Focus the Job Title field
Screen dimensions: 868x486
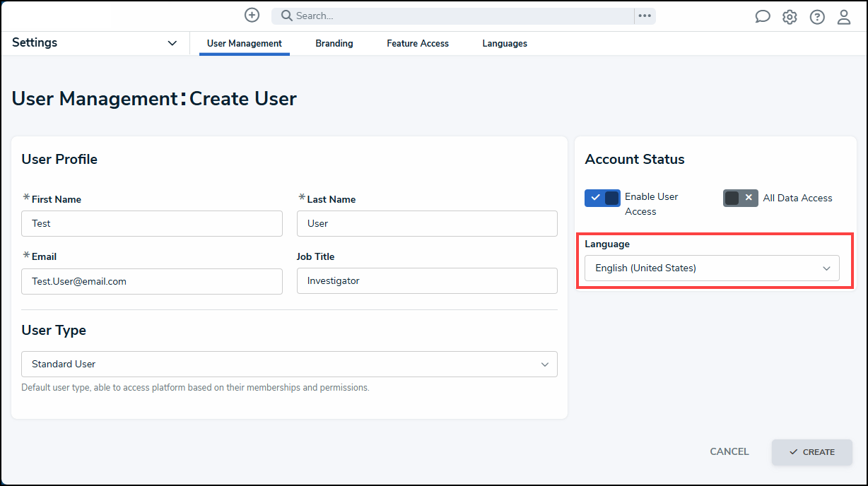point(427,280)
